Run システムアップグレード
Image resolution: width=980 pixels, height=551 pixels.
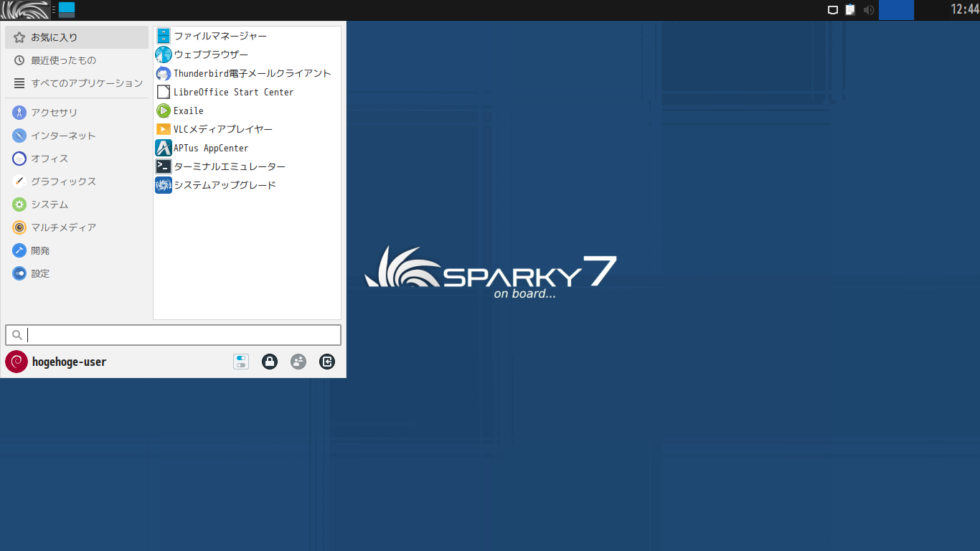coord(247,185)
